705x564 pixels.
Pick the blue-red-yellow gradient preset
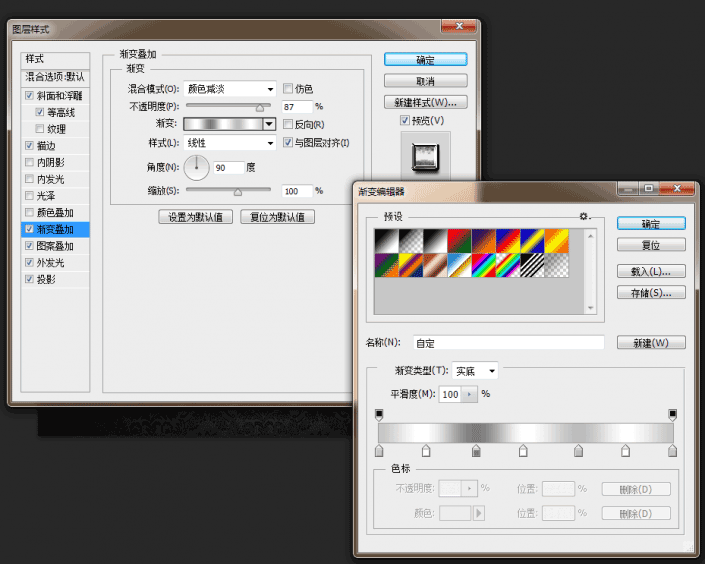[508, 241]
